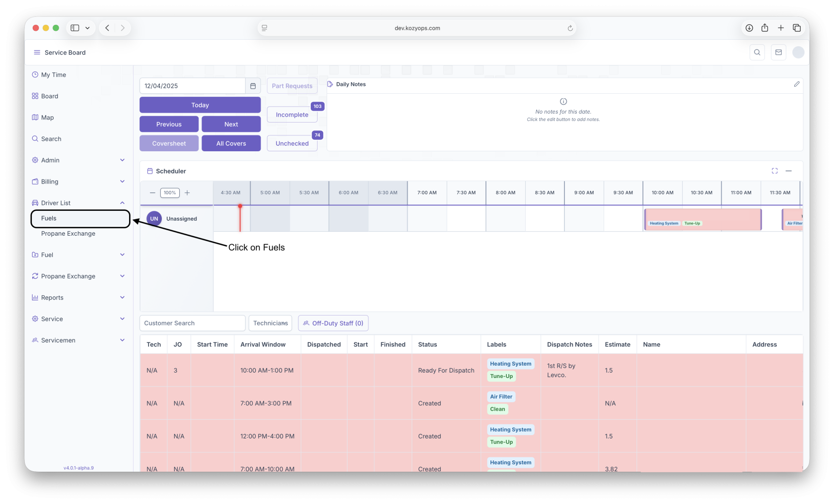Image resolution: width=834 pixels, height=504 pixels.
Task: Click the Daily Notes edit pencil icon
Action: point(796,84)
